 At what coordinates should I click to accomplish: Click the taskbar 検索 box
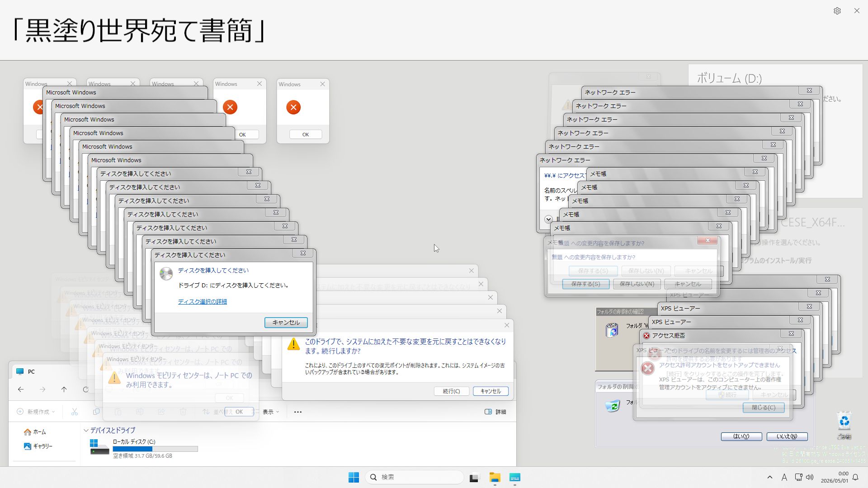[414, 477]
